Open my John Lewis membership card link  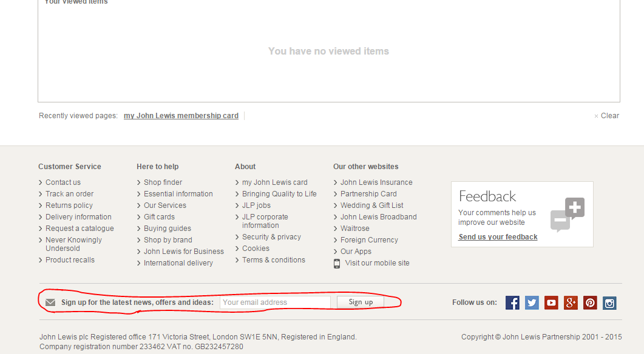click(181, 116)
